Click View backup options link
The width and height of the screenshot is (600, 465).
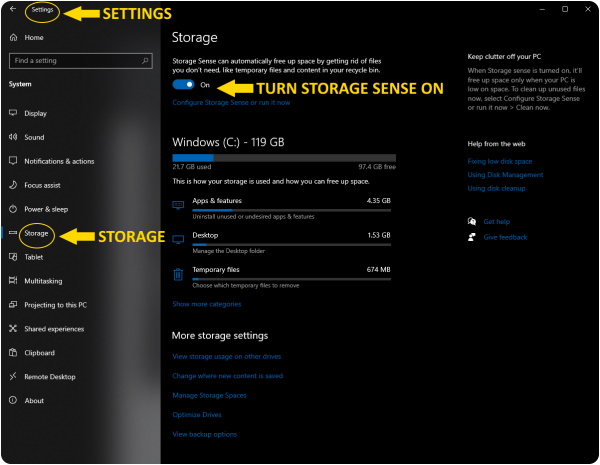click(x=205, y=434)
